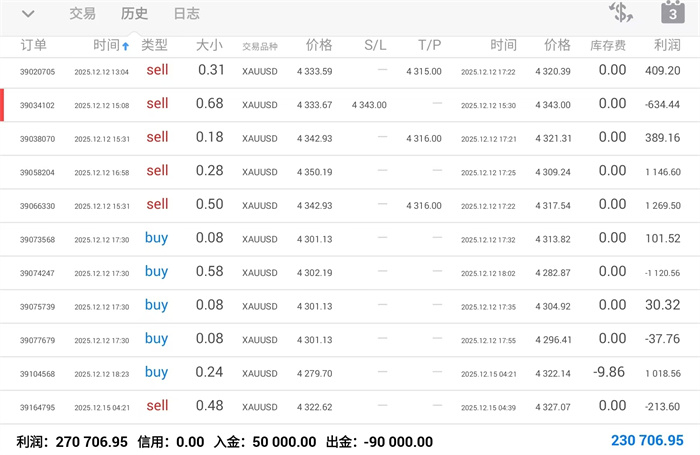Viewport: 700px width, 455px height.
Task: Sort by 订单 column header
Action: (x=35, y=46)
